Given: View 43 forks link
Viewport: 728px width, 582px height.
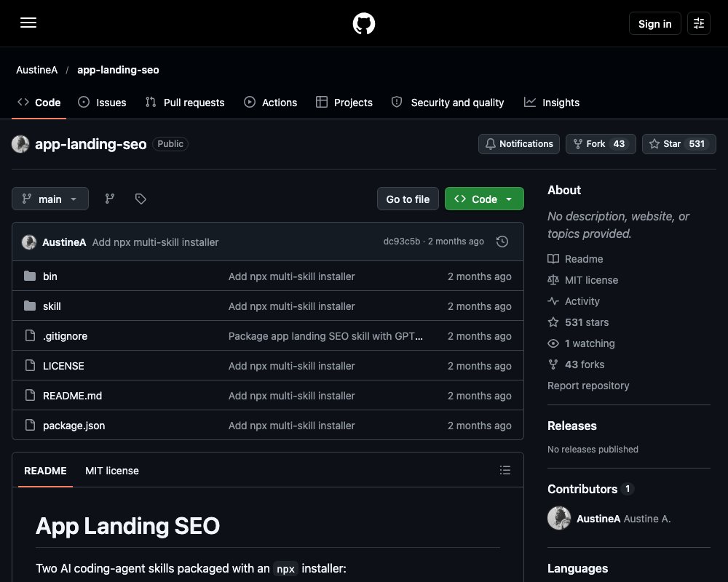Looking at the screenshot, I should [x=576, y=364].
